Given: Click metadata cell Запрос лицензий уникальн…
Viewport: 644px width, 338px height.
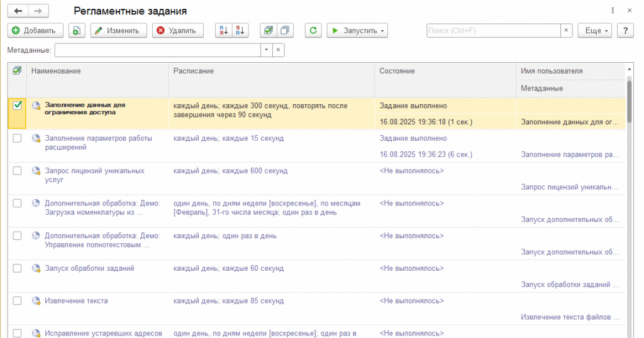Looking at the screenshot, I should click(x=569, y=187).
